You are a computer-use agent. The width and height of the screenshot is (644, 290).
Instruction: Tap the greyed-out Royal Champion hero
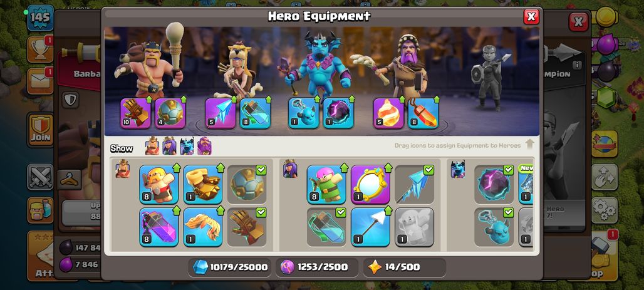(x=490, y=78)
